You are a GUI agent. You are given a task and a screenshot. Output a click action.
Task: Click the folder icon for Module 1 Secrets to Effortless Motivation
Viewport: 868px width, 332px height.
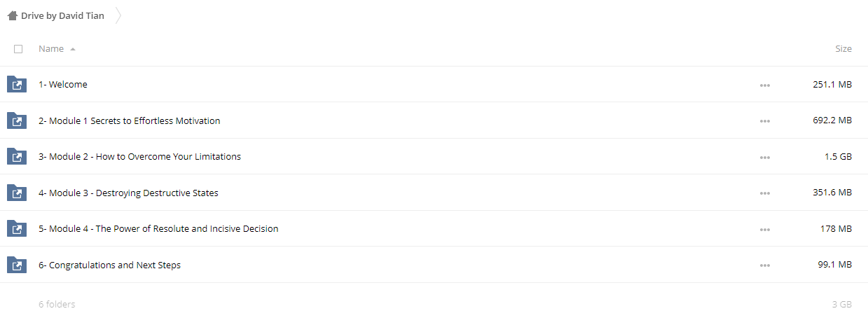tap(17, 120)
